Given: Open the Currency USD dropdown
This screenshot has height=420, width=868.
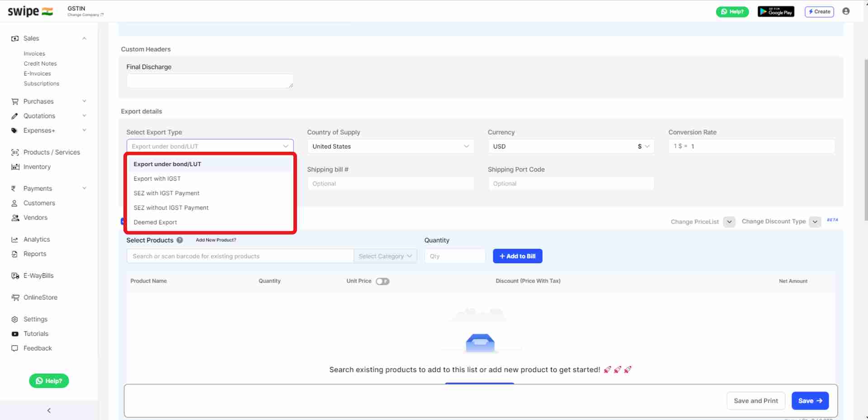Looking at the screenshot, I should 571,146.
